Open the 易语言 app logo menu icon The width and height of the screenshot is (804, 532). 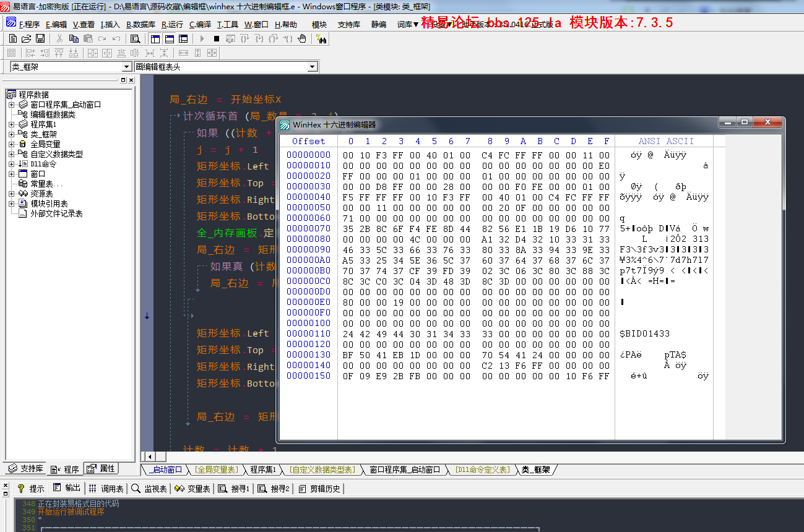click(11, 24)
